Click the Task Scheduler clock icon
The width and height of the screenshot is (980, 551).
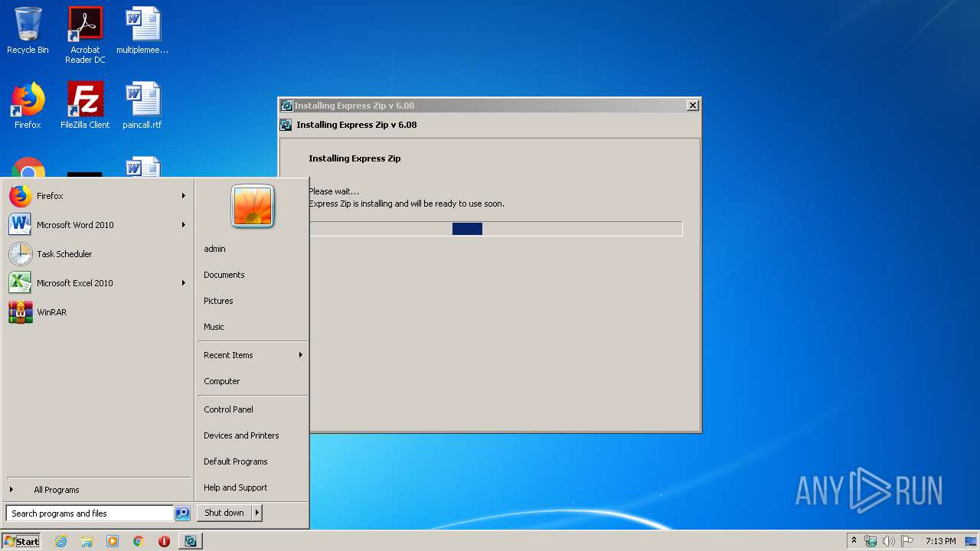click(21, 254)
